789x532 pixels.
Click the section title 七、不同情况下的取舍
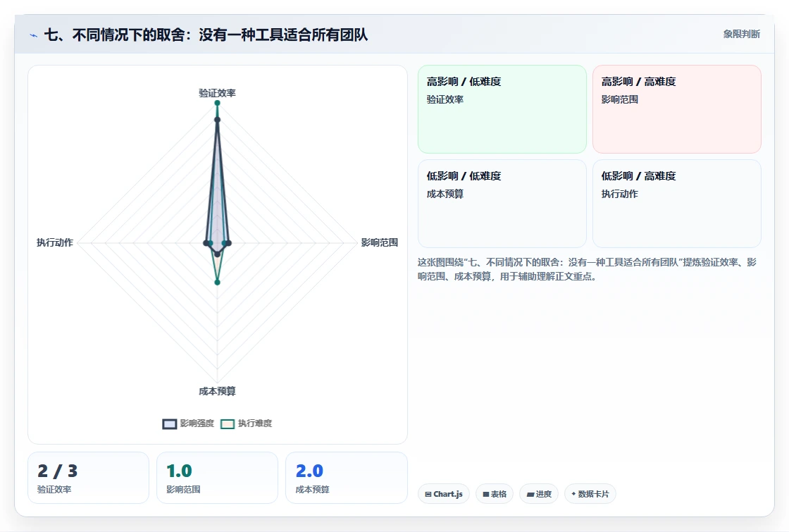pos(206,35)
